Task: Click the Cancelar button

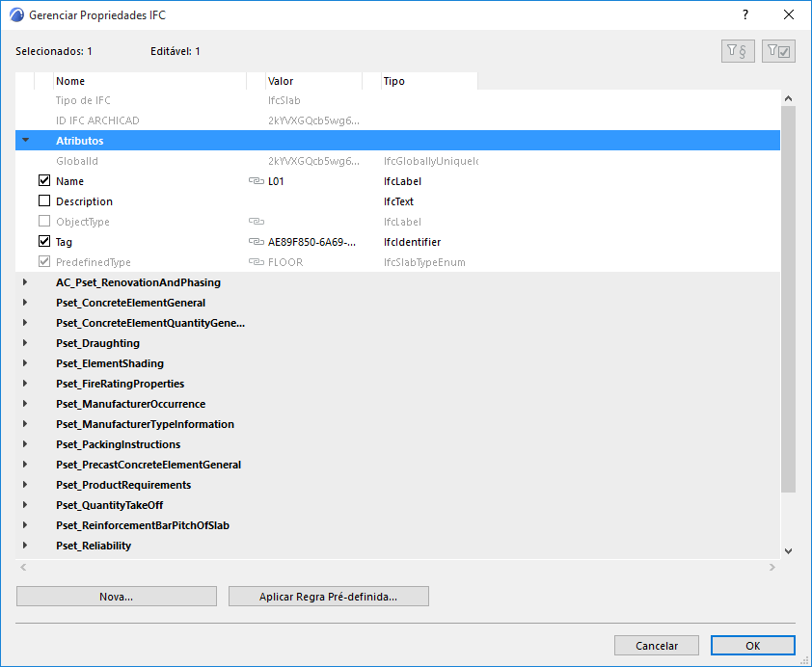Action: (x=657, y=645)
